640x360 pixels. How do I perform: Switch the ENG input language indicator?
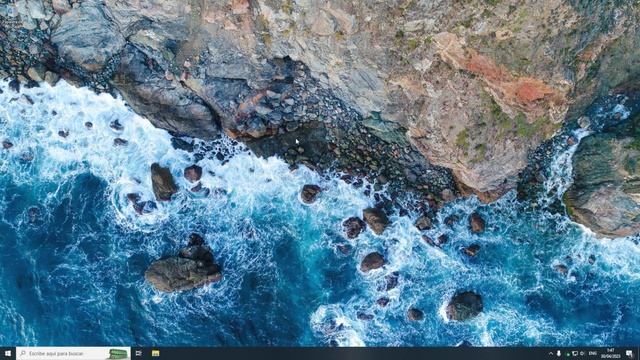click(x=593, y=353)
